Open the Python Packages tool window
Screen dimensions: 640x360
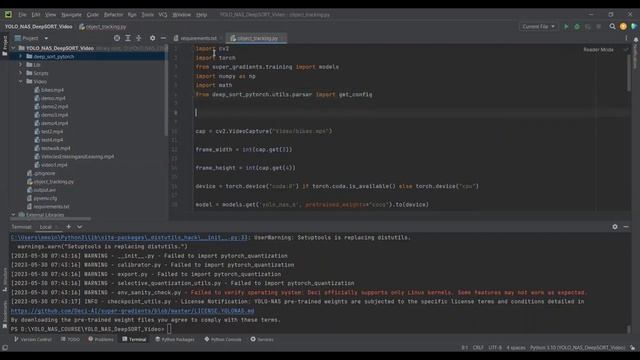click(175, 339)
